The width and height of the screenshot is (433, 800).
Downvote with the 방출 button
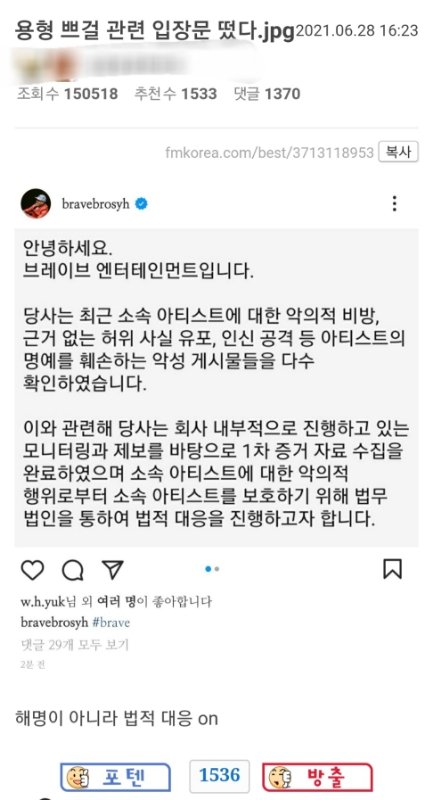click(x=317, y=777)
